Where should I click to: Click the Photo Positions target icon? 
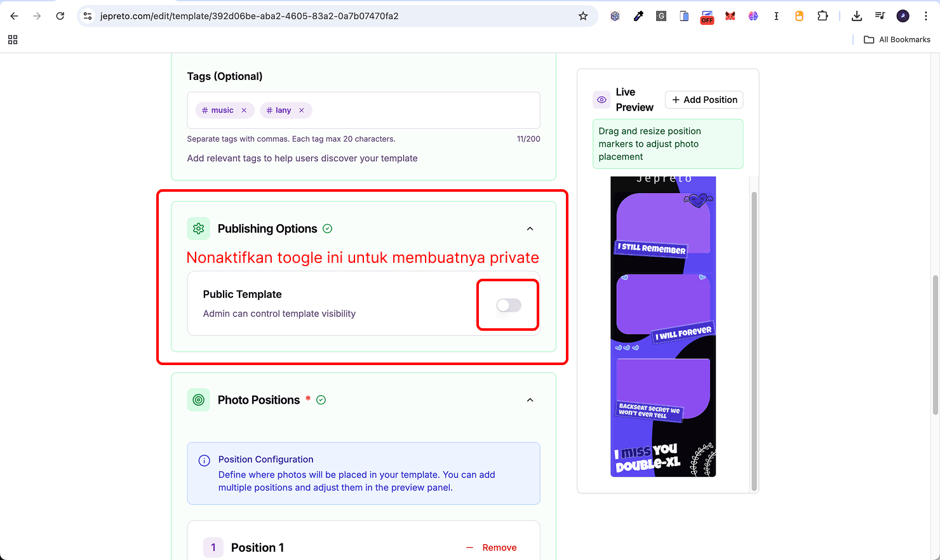click(x=198, y=399)
